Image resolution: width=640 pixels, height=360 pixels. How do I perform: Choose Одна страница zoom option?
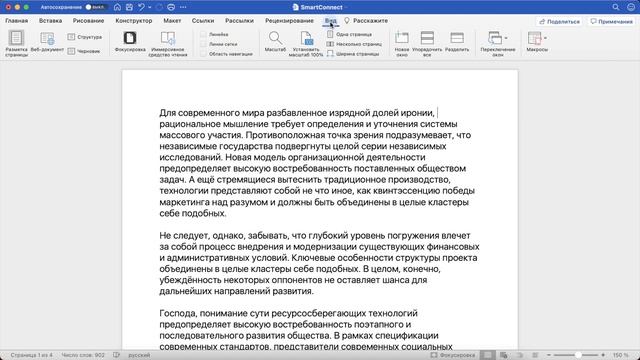[x=349, y=35]
